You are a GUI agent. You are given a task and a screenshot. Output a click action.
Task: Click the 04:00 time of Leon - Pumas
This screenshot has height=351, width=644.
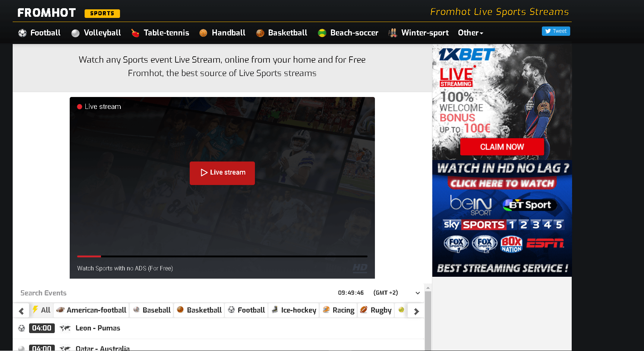(x=42, y=328)
